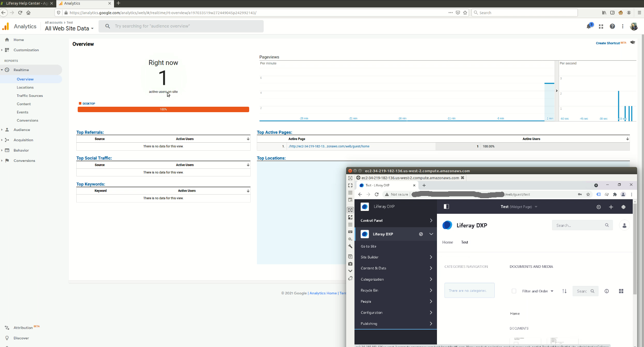
Task: Open Google Analytics notifications bell
Action: 589,26
